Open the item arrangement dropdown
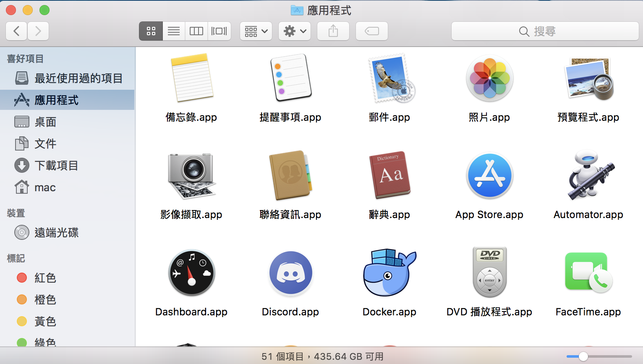Viewport: 643px width, 364px height. [x=256, y=31]
